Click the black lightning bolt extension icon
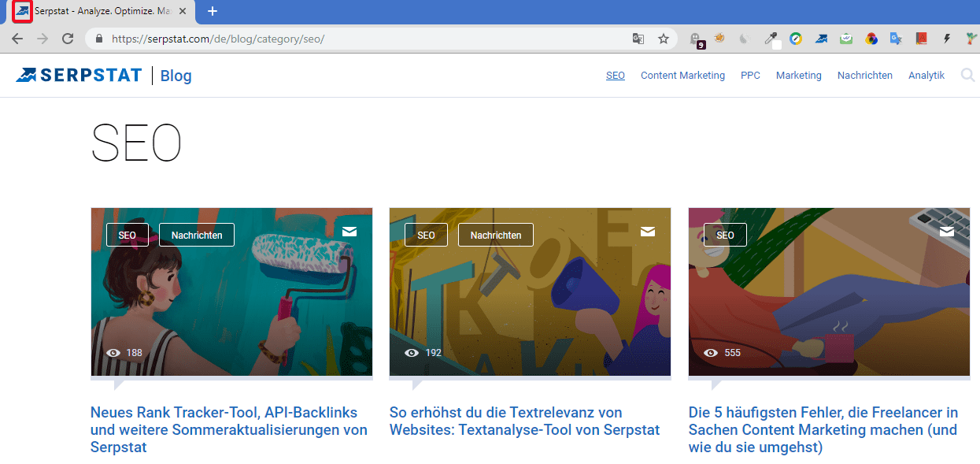 tap(947, 39)
